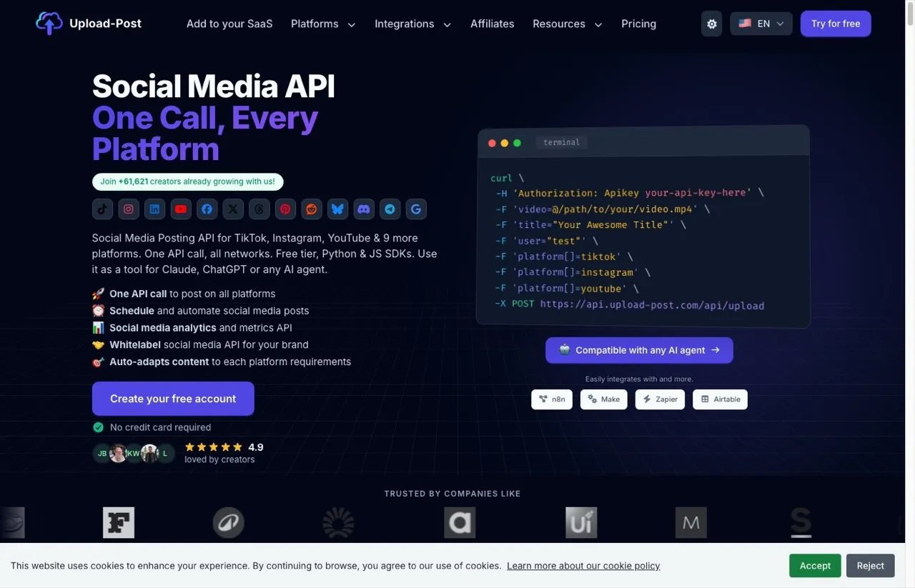Click the Reddit platform icon
The width and height of the screenshot is (915, 588).
coord(312,209)
